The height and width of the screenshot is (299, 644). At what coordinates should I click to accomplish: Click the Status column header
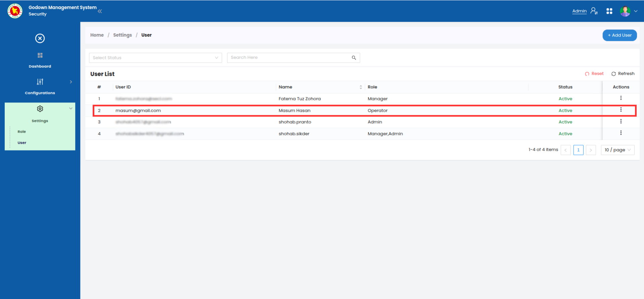click(565, 87)
